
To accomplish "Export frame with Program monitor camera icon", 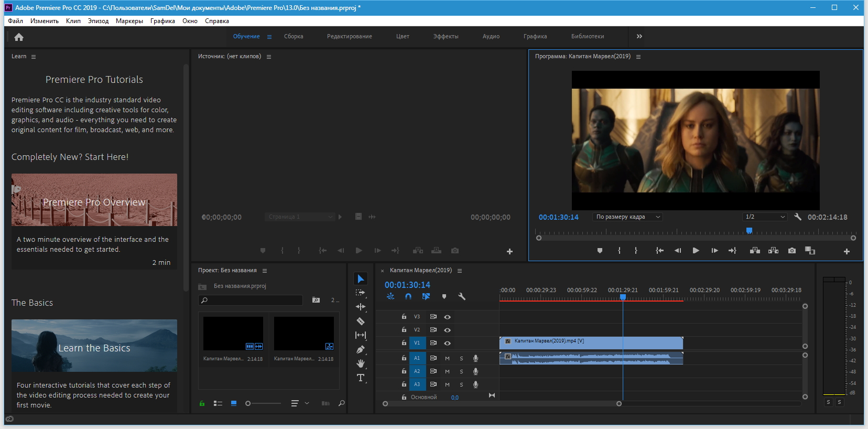I will [792, 251].
